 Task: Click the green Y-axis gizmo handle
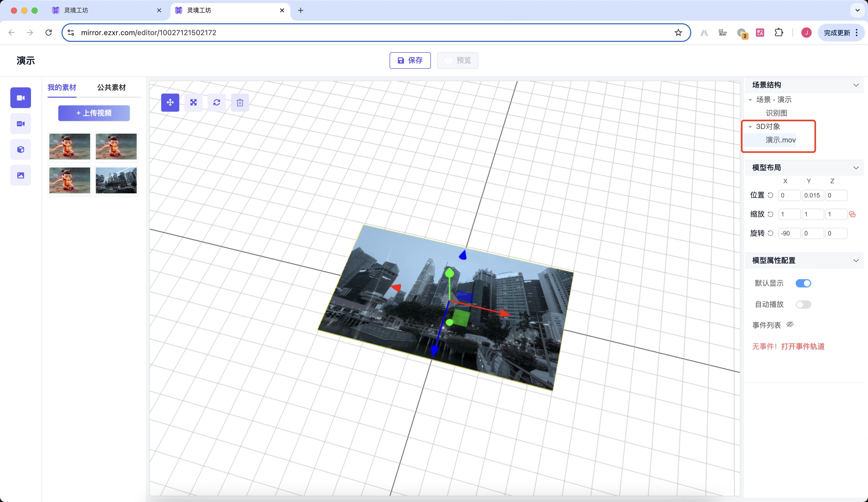pos(450,273)
